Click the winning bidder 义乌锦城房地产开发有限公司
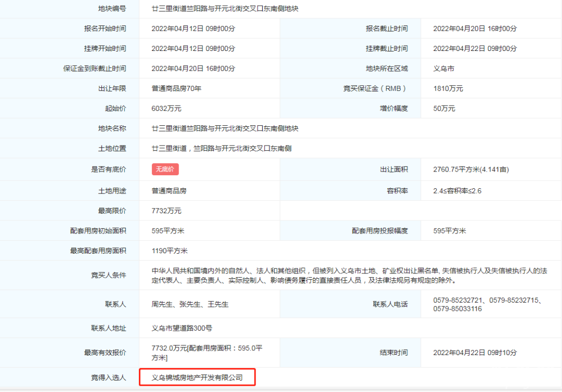 [x=197, y=377]
